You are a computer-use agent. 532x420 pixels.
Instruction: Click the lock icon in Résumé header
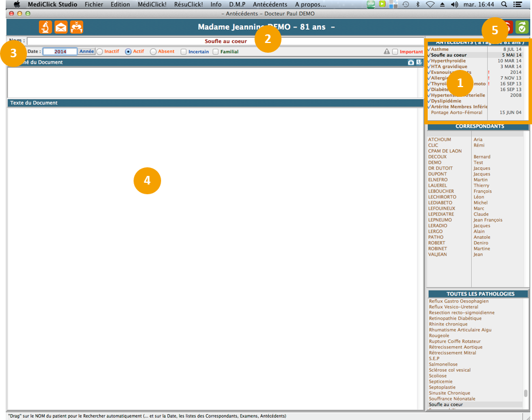[410, 62]
